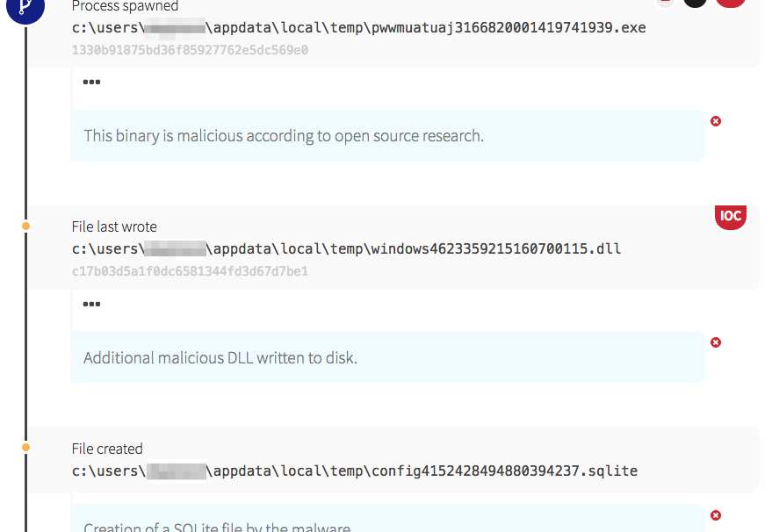
Task: Open the config .sqlite file path
Action: [354, 471]
